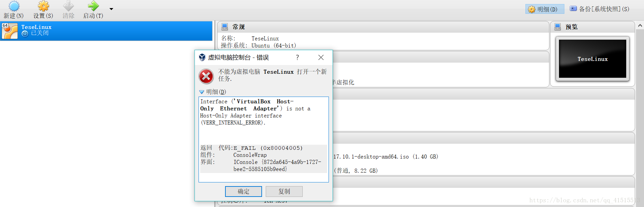Image resolution: width=644 pixels, height=207 pixels.
Task: Confirm the dialog with 确定 button
Action: (244, 191)
